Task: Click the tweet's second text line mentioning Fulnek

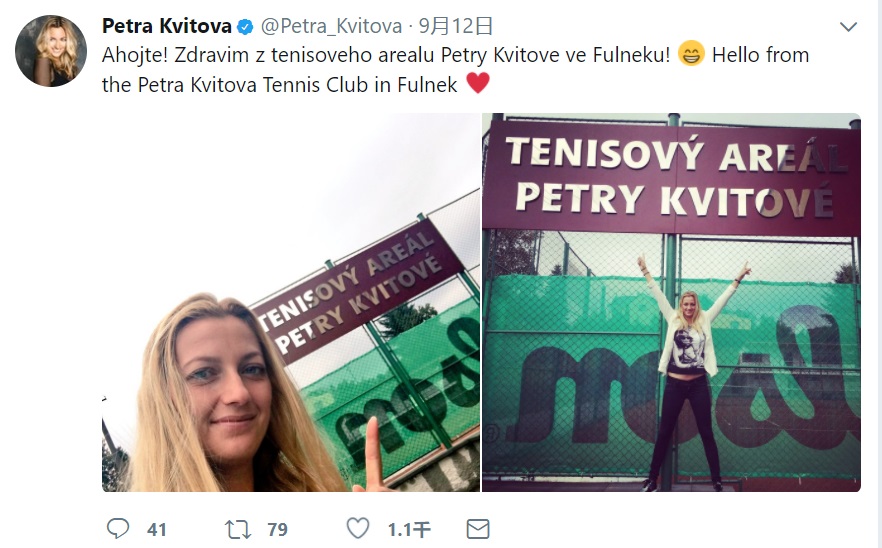Action: pyautogui.click(x=280, y=85)
